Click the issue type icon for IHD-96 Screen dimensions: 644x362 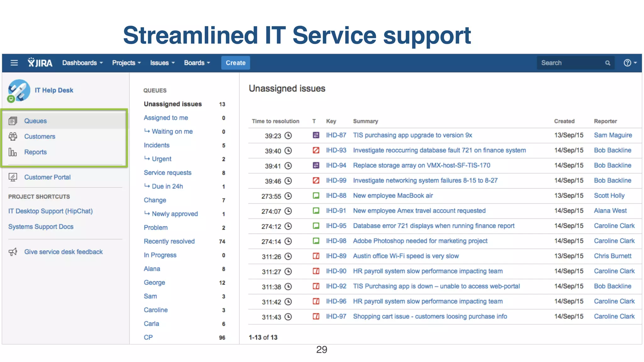click(x=316, y=301)
